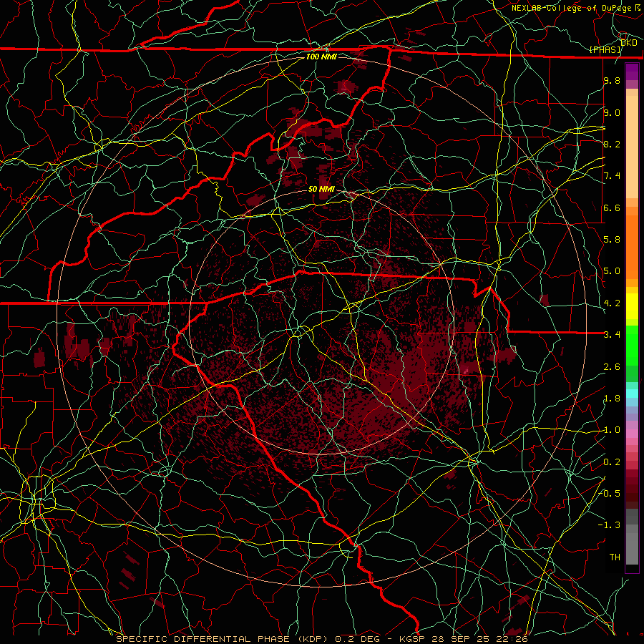Click the -0.5 scale value
Screen dimensions: 644x644
pos(609,494)
